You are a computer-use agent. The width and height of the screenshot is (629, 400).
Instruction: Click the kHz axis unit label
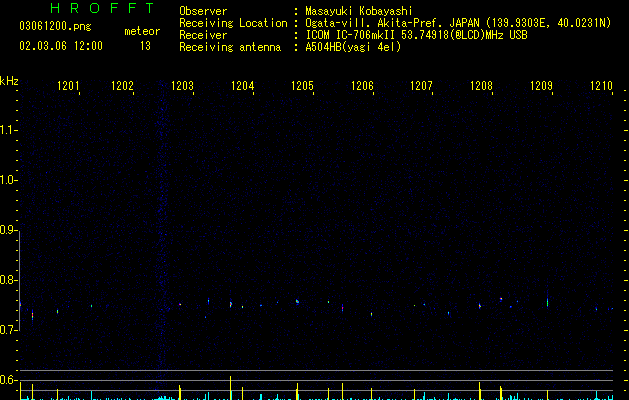pos(9,81)
